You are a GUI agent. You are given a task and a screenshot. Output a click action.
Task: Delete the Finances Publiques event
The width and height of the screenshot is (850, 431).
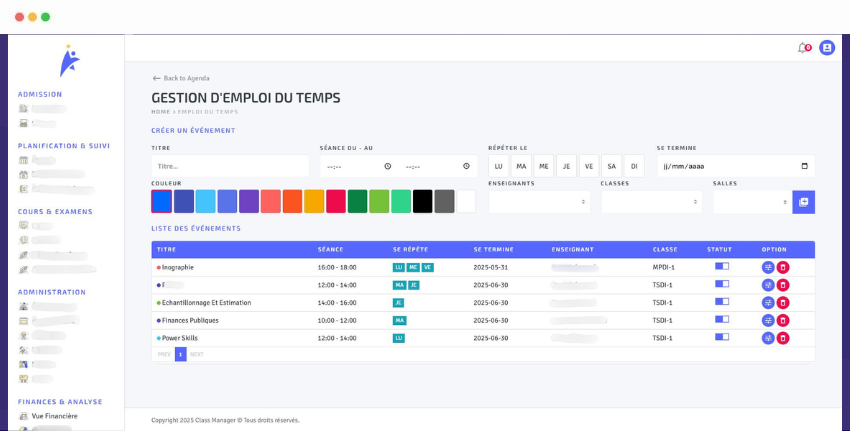(783, 320)
